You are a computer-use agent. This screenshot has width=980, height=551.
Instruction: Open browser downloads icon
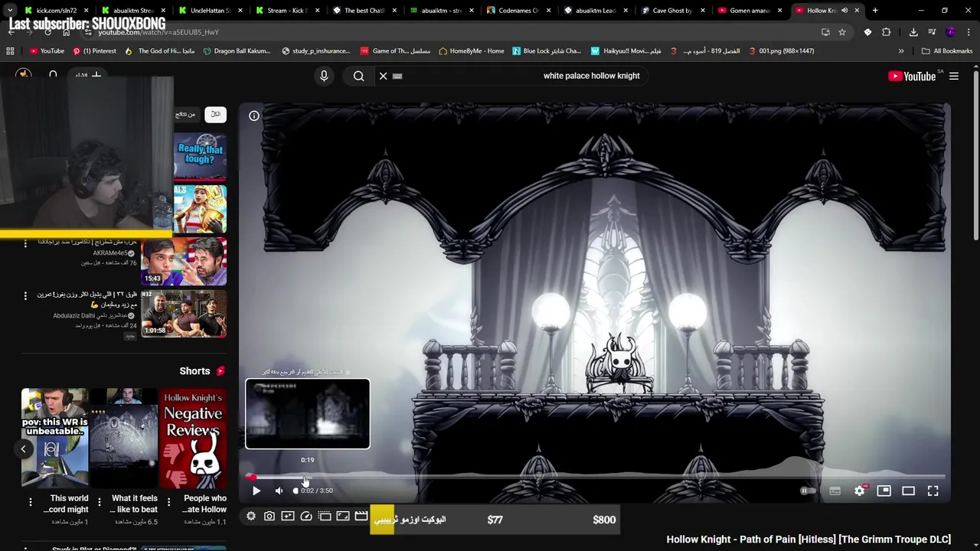tap(913, 32)
